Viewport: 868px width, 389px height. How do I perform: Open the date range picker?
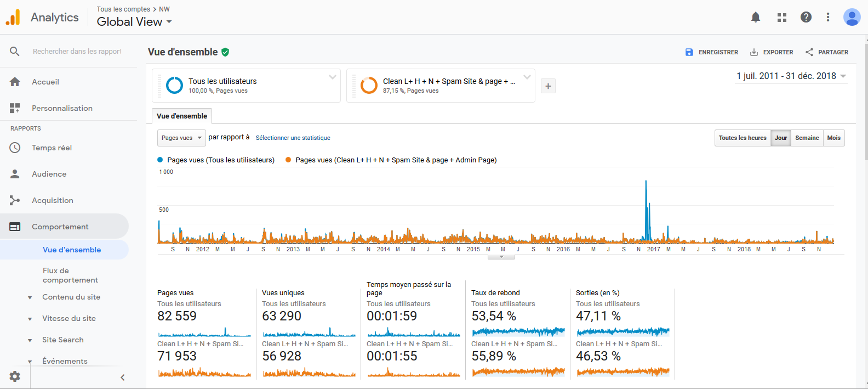click(x=791, y=76)
